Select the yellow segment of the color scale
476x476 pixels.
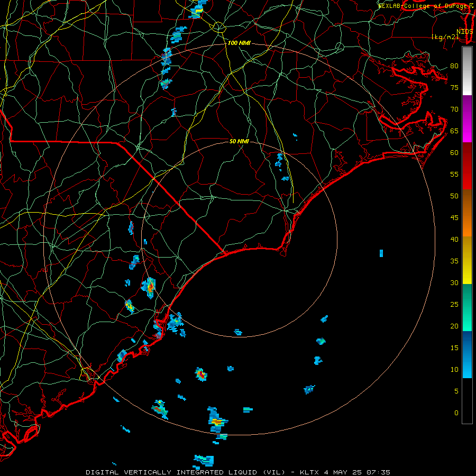(x=467, y=260)
